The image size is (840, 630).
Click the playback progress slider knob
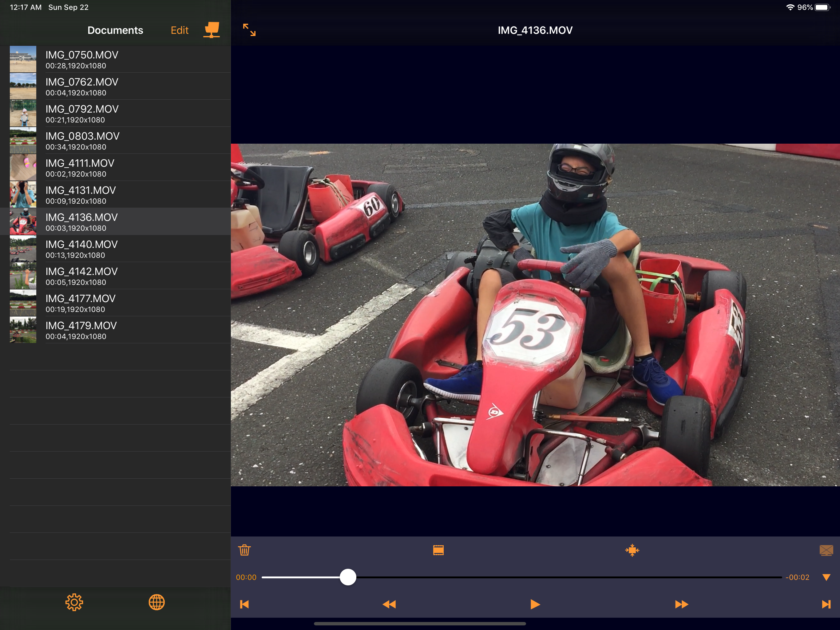click(348, 577)
